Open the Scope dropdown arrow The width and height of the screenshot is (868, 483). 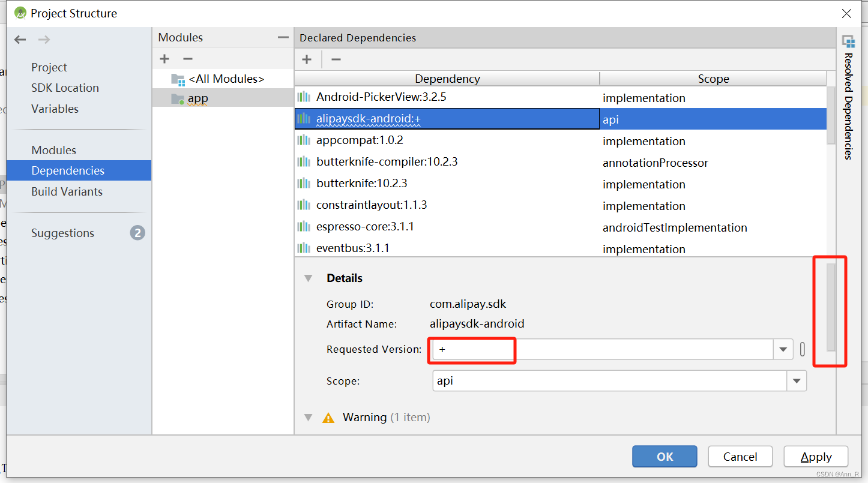[797, 381]
